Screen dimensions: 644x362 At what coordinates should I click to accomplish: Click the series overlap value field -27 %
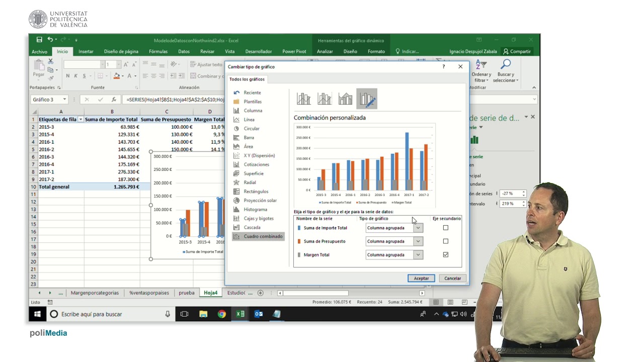[510, 194]
